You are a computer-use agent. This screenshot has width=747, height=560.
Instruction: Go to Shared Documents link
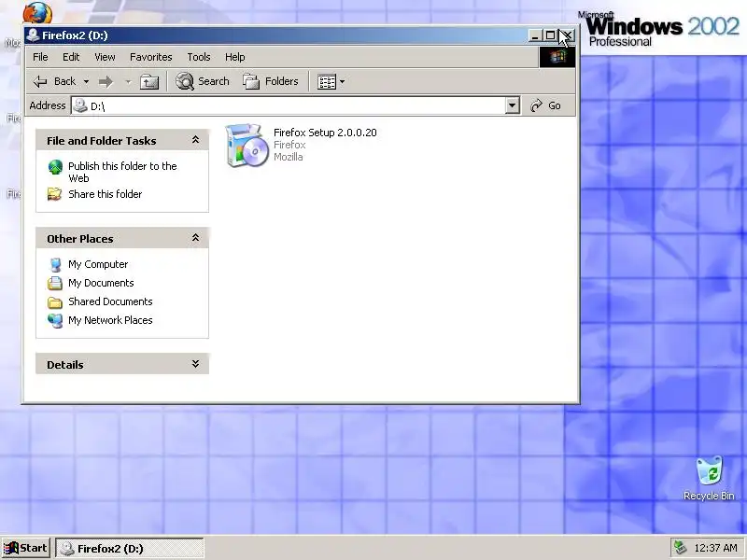click(x=110, y=301)
